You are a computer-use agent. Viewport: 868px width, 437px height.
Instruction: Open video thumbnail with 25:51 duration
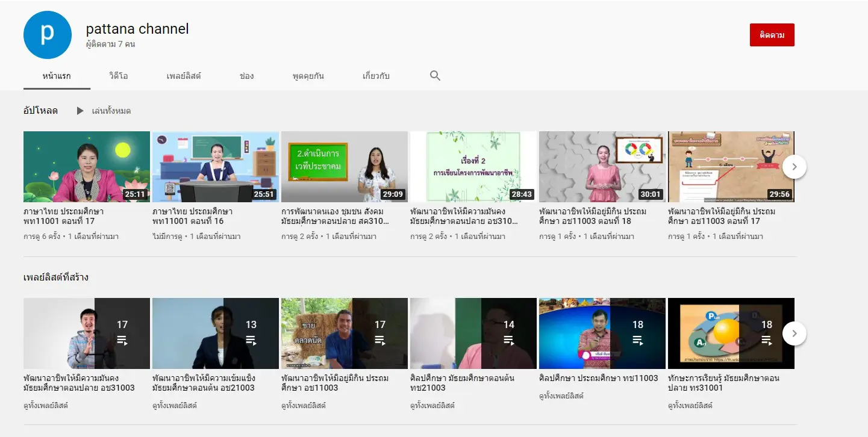pyautogui.click(x=216, y=167)
